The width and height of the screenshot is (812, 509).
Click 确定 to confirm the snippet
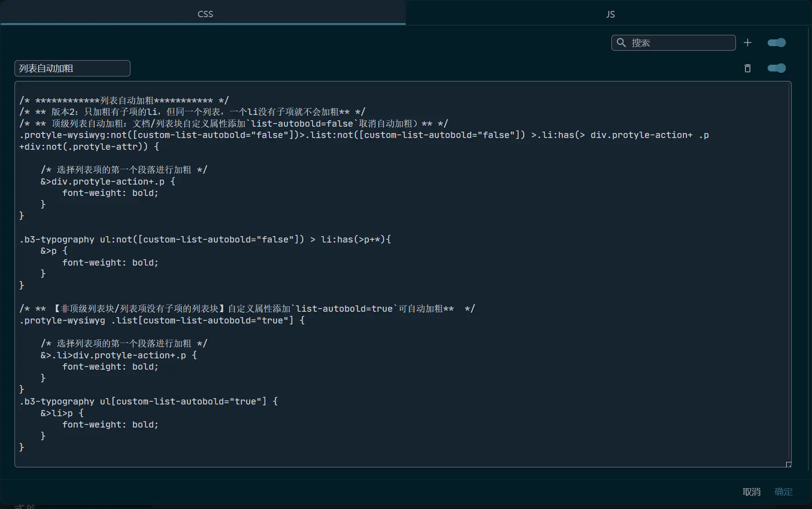pos(783,492)
